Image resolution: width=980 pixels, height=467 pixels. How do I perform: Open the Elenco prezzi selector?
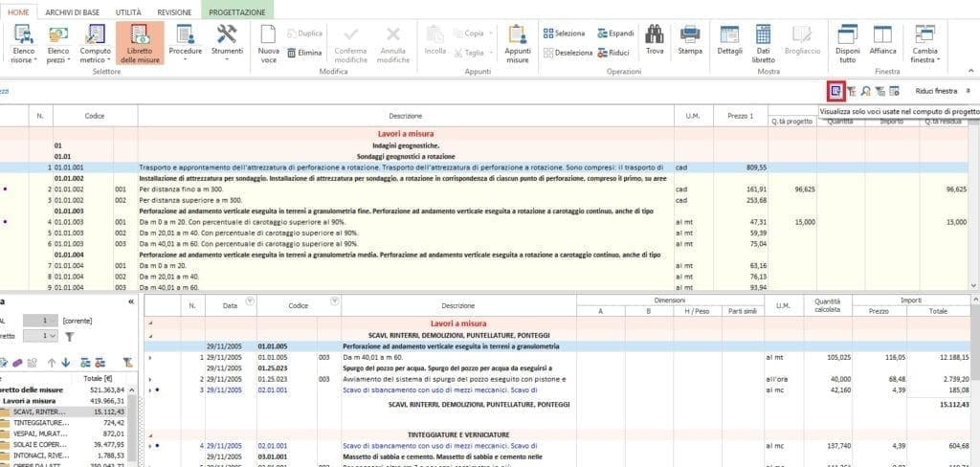pos(58,43)
